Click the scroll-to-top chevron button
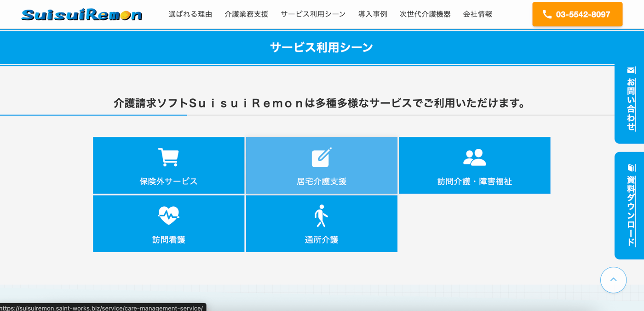 coord(613,280)
